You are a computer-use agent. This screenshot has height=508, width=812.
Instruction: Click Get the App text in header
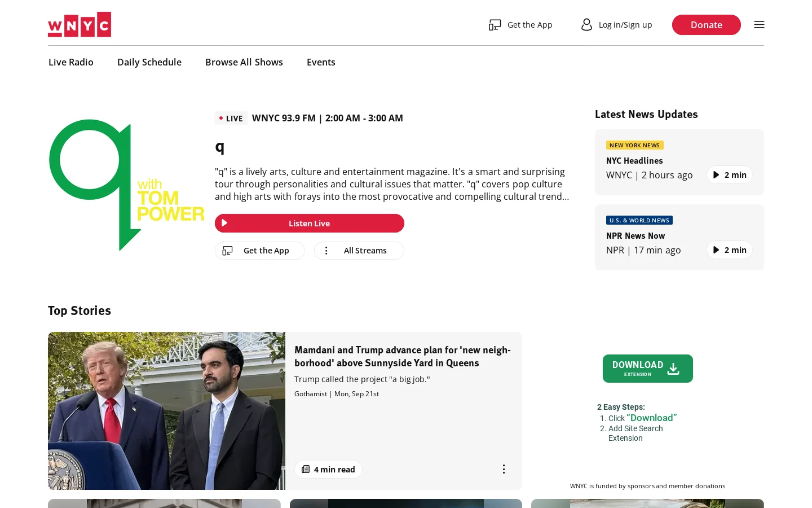530,25
